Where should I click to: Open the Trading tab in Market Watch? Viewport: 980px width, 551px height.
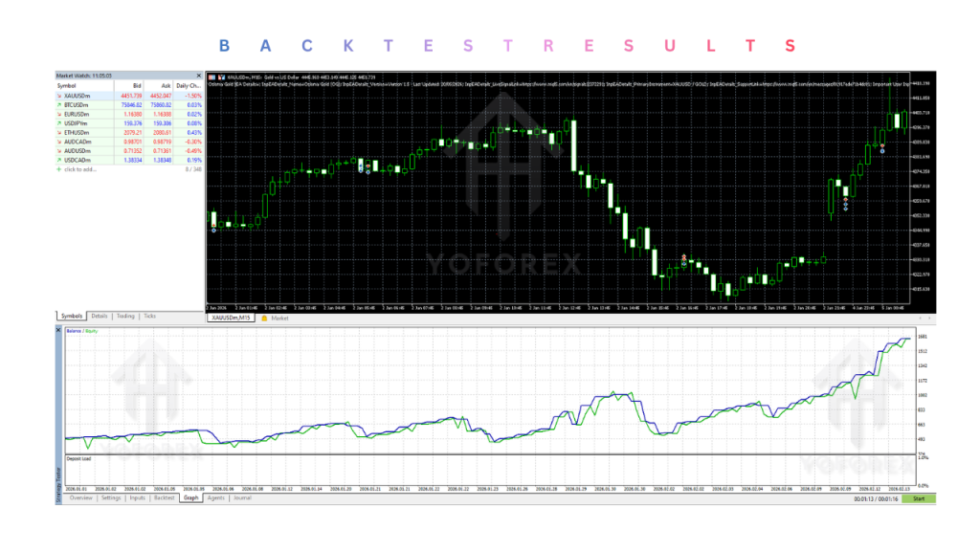[x=125, y=316]
